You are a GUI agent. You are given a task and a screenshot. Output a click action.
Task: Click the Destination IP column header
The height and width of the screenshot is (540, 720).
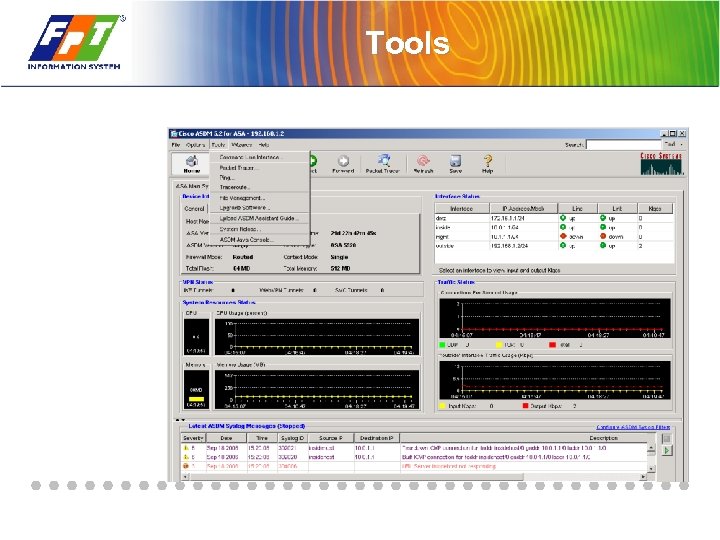377,438
